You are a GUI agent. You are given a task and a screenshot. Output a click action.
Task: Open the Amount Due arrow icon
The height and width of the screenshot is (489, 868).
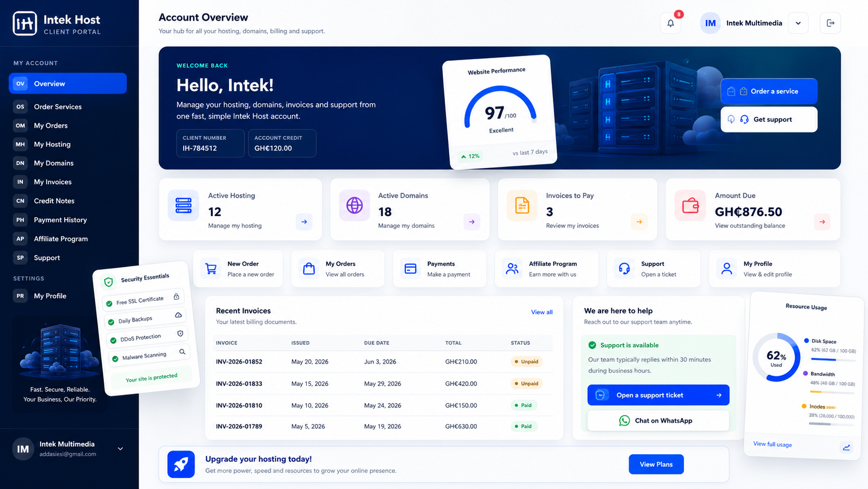[x=822, y=222]
